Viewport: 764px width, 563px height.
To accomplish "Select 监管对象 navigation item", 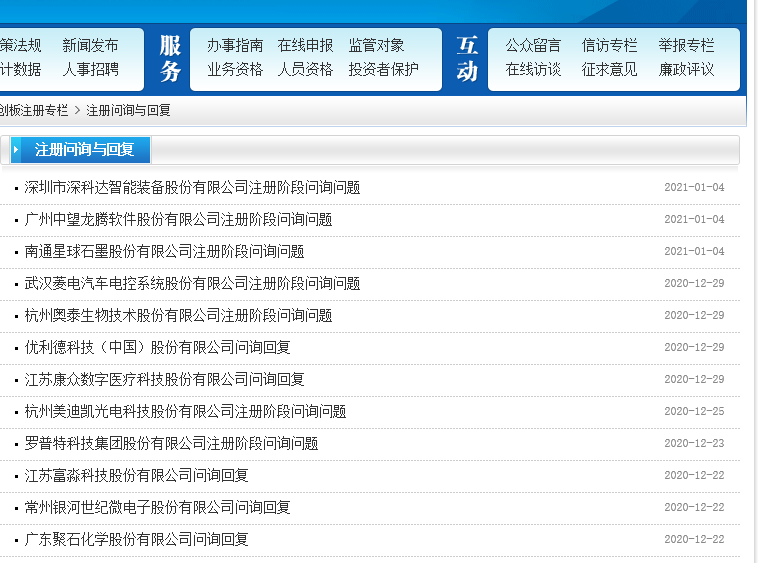I will (x=376, y=45).
